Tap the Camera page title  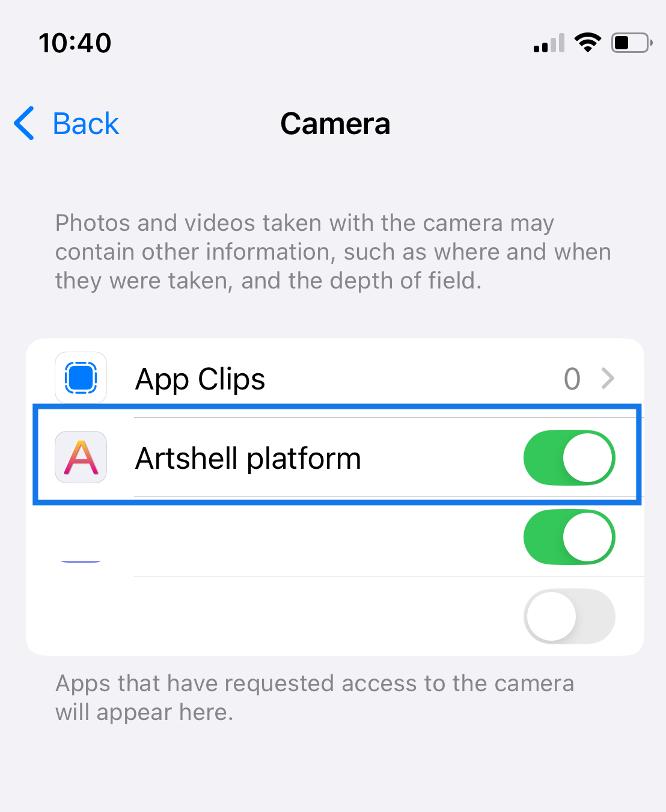(335, 124)
